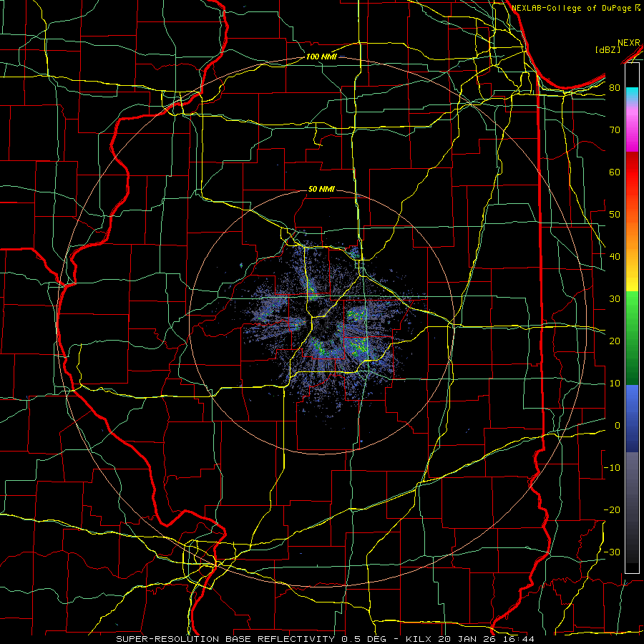Click the 20 JAN 26 date in caption

467,639
